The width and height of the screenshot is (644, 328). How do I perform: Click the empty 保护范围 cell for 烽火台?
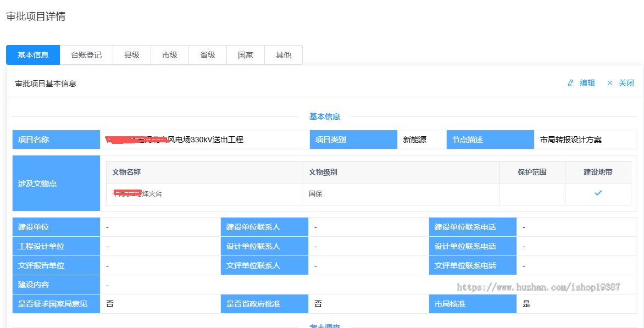click(x=532, y=194)
